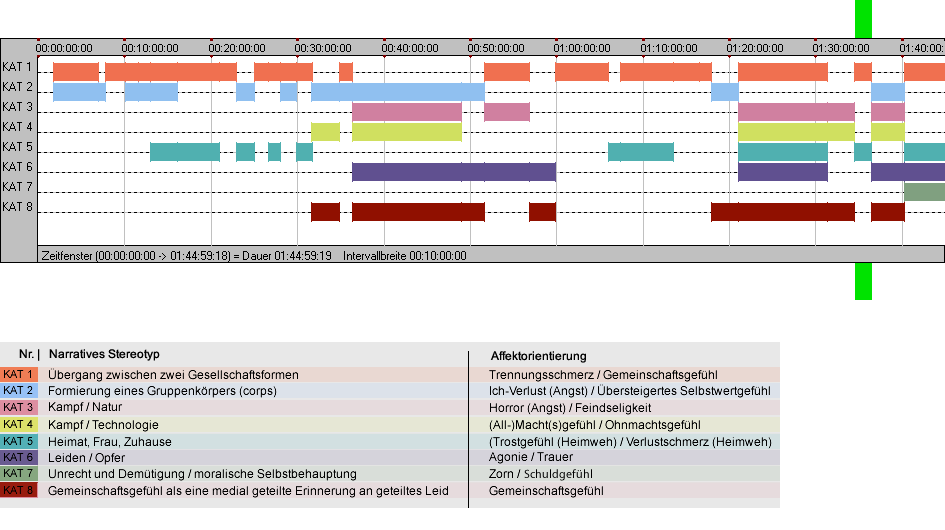This screenshot has height=530, width=945.
Task: Click 'Agonie / Trauer' affect text
Action: [531, 457]
